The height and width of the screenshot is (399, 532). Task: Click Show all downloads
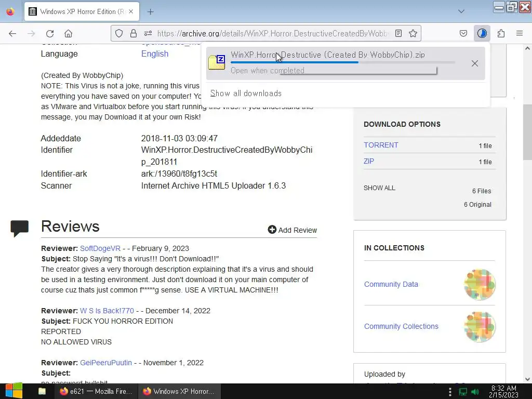coord(246,94)
